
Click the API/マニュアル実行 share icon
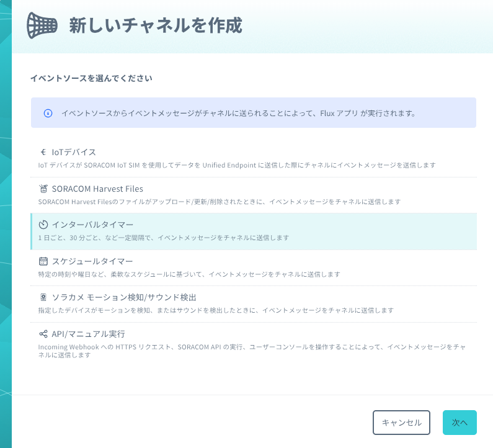point(43,334)
